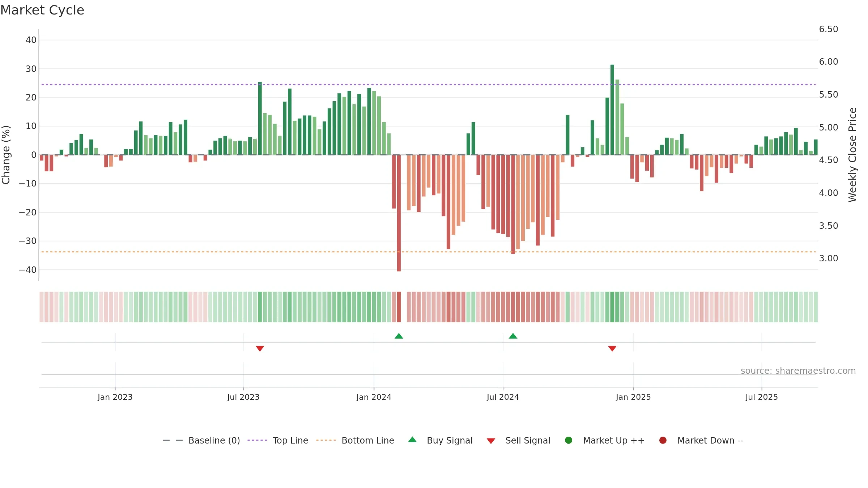The image size is (868, 488).
Task: Select the buy signal marker after Jul 2024
Action: [513, 336]
